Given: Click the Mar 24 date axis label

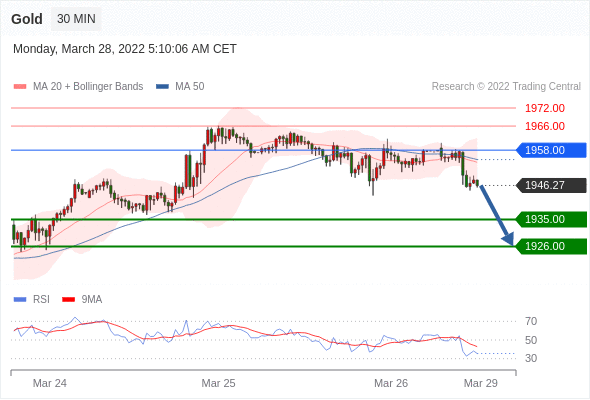Looking at the screenshot, I should click(x=50, y=383).
